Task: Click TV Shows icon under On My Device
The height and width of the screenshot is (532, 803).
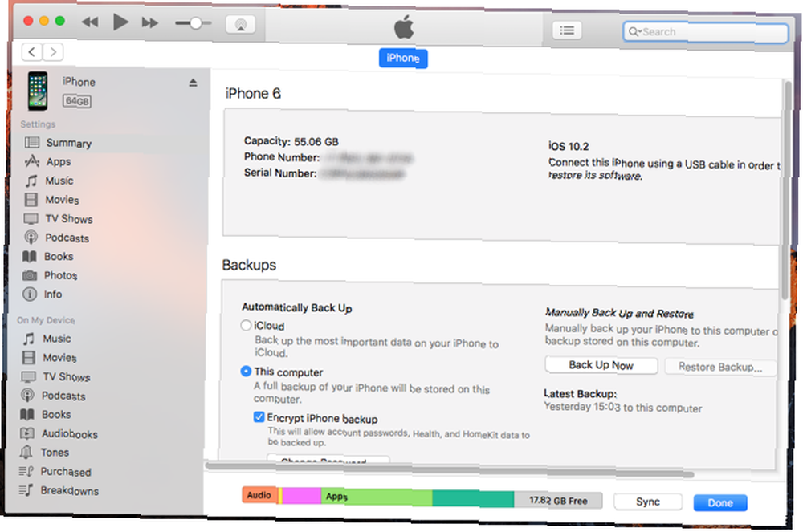Action: click(x=28, y=376)
